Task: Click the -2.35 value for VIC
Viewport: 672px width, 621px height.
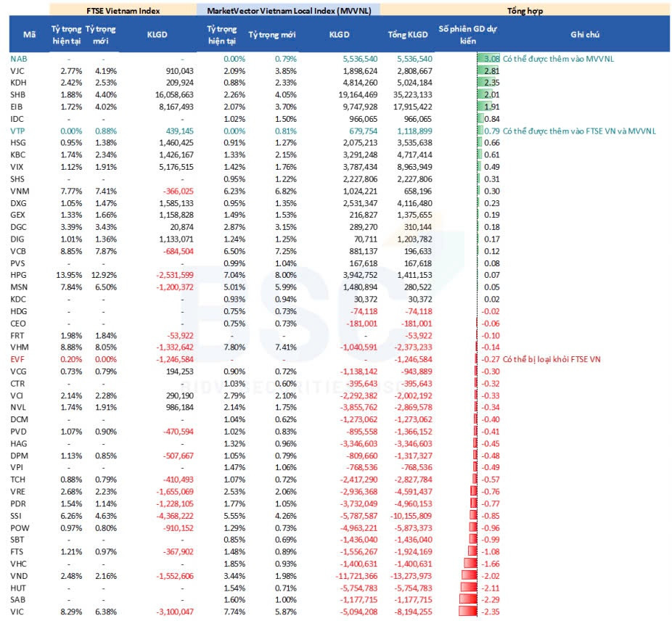Action: (491, 612)
